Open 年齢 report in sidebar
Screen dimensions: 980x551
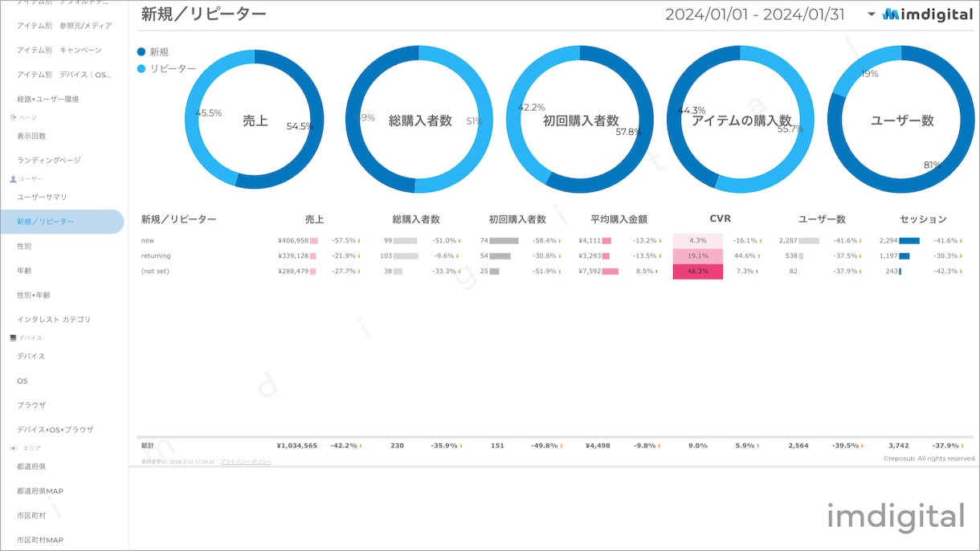click(24, 271)
